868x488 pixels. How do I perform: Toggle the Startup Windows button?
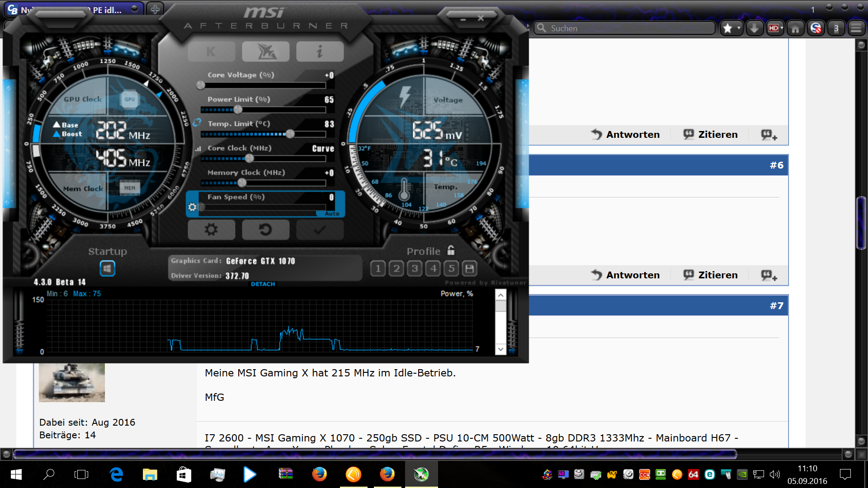click(x=107, y=269)
